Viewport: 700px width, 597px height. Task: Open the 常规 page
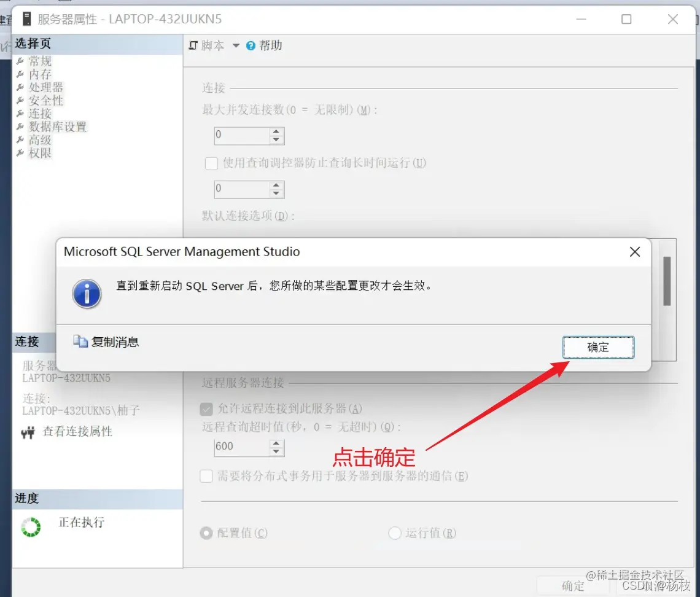(x=40, y=61)
